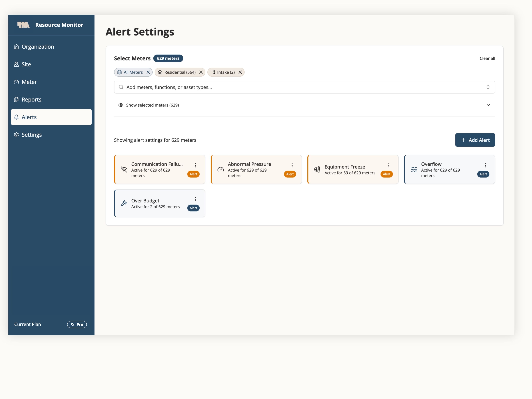Open the meter search combo box arrows
Viewport: 532px width, 399px height.
[488, 87]
